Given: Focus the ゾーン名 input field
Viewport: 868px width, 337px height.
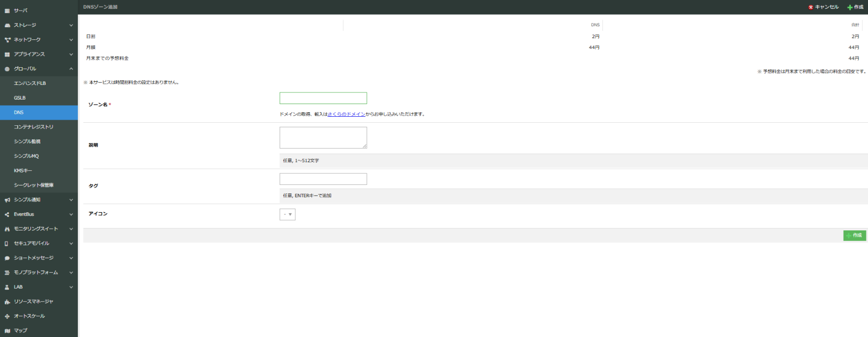Looking at the screenshot, I should pyautogui.click(x=323, y=98).
